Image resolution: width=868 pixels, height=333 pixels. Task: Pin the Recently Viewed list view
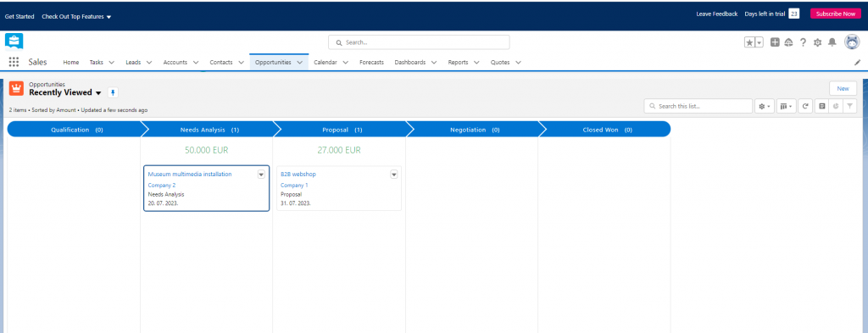pos(113,92)
